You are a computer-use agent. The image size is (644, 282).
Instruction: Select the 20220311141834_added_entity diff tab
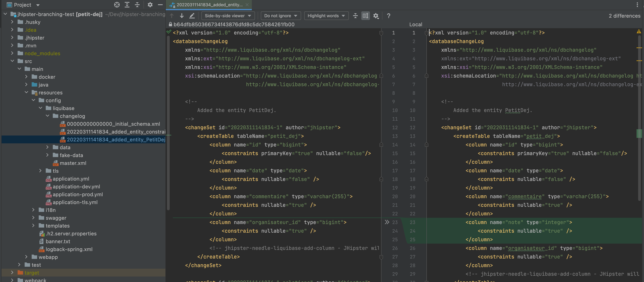(209, 5)
